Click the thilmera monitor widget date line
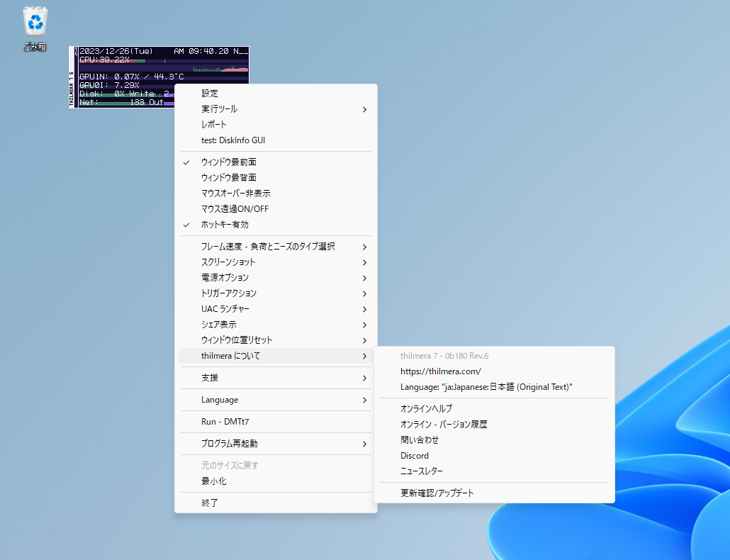 coord(164,51)
